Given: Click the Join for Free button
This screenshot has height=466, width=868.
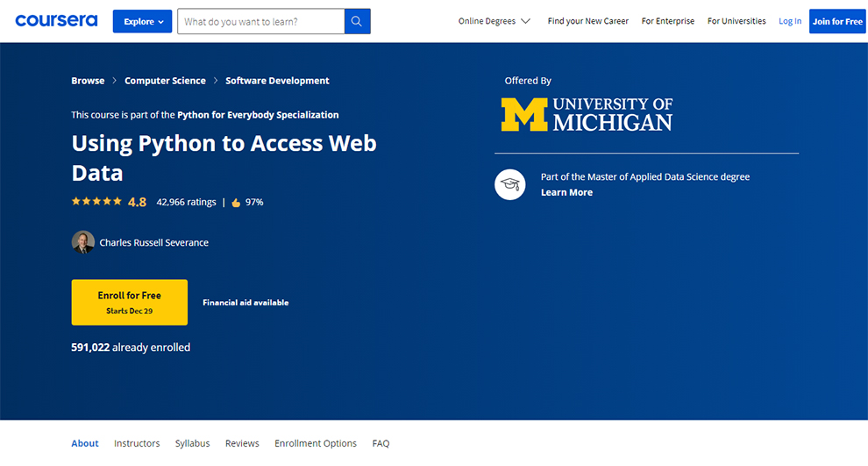Looking at the screenshot, I should (x=836, y=21).
